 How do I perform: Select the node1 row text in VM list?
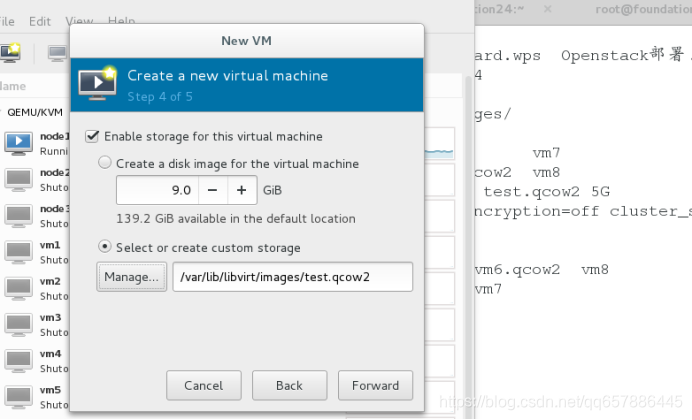(x=55, y=136)
